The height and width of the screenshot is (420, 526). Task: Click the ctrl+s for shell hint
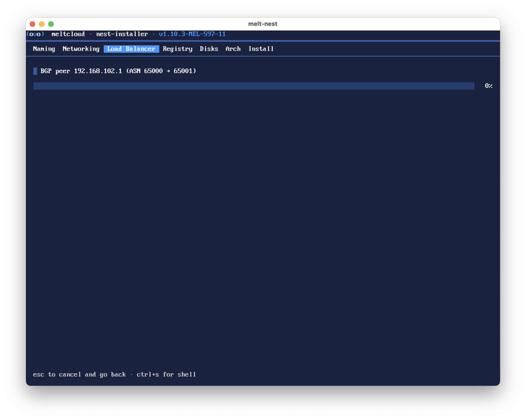pyautogui.click(x=166, y=374)
